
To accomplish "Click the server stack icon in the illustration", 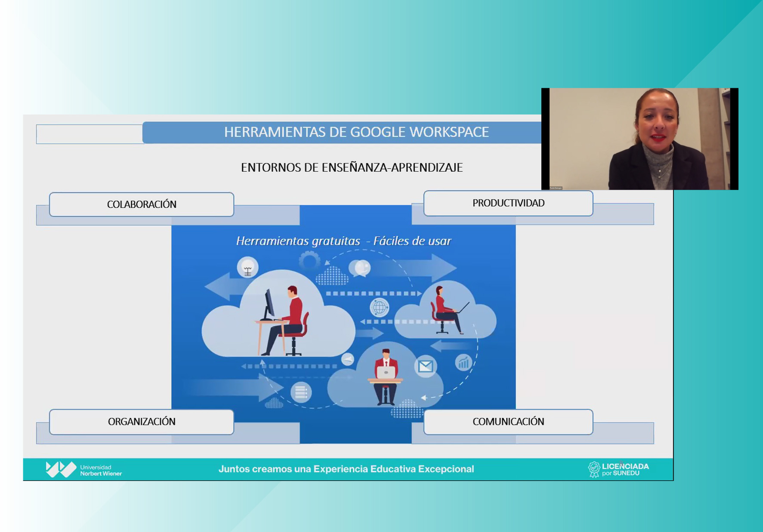I will point(301,392).
